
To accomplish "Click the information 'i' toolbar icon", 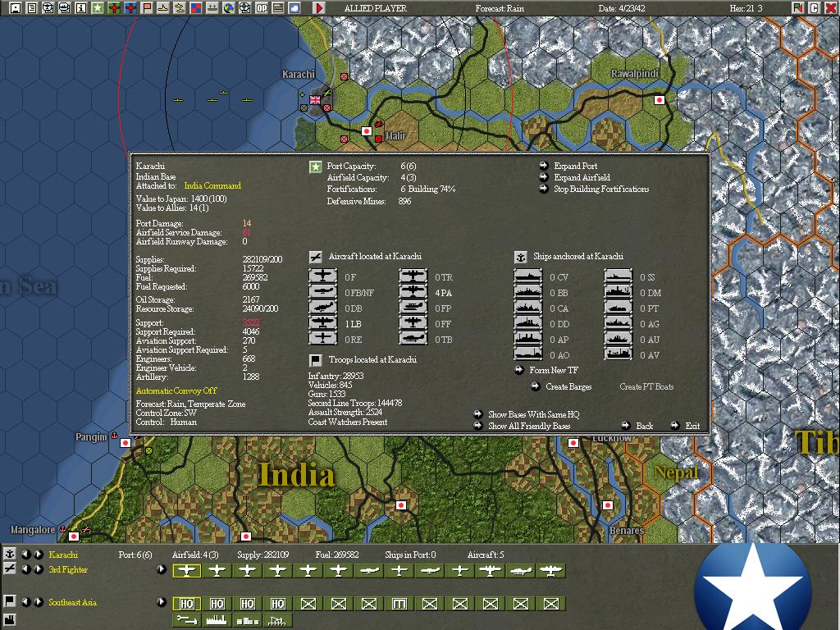I will tap(81, 8).
